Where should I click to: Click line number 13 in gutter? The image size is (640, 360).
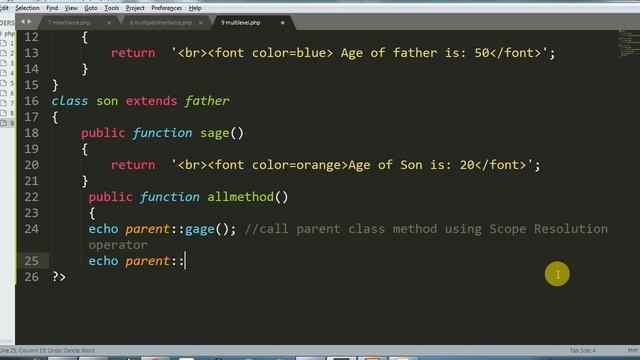[31, 53]
